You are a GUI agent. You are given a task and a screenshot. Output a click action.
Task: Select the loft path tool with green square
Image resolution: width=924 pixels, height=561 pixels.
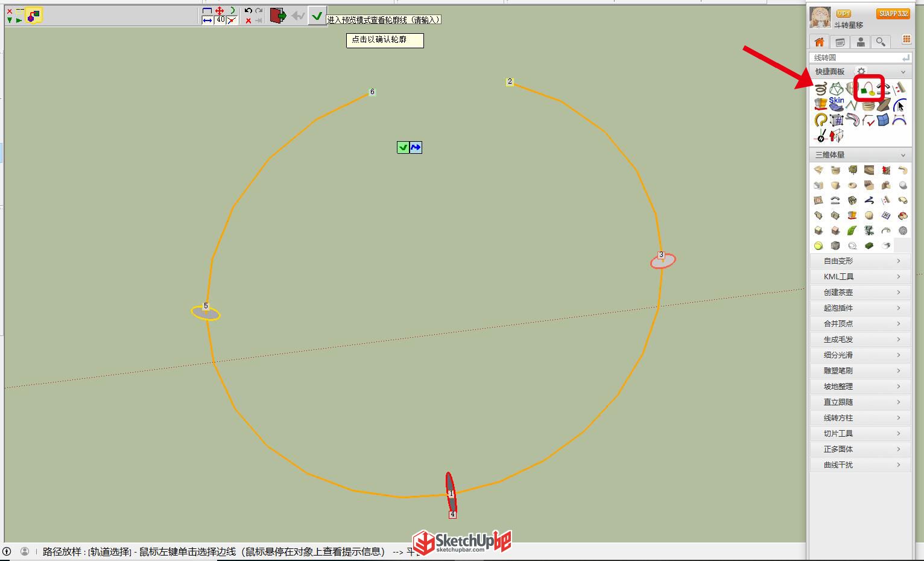(868, 89)
